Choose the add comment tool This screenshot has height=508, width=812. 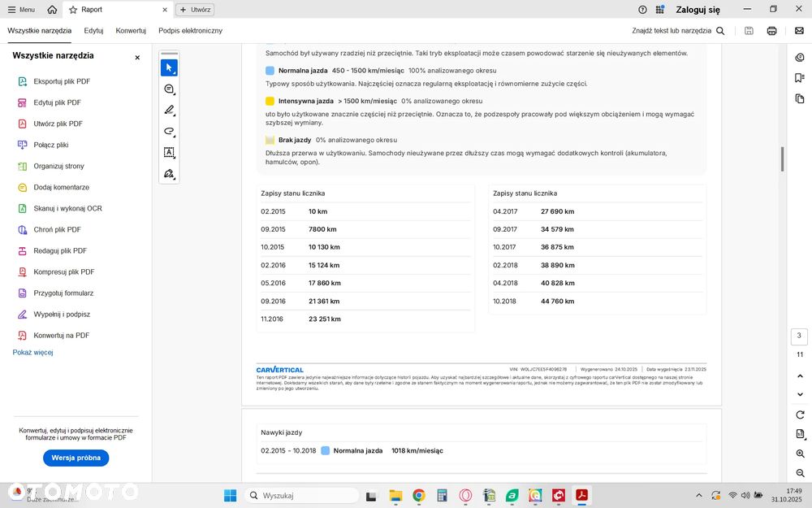tap(169, 89)
